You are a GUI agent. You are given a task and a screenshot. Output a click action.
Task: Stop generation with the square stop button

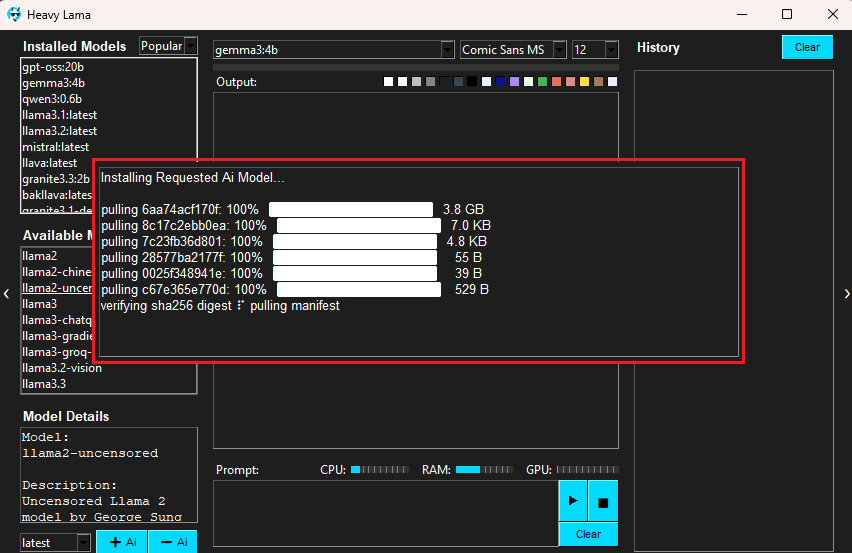click(603, 500)
